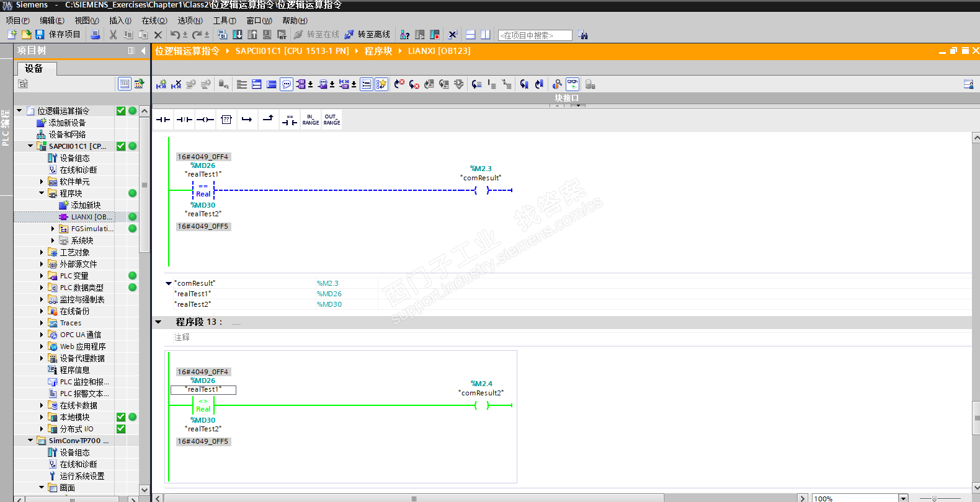Image resolution: width=980 pixels, height=502 pixels.
Task: Click the Undo arrow icon
Action: click(176, 35)
